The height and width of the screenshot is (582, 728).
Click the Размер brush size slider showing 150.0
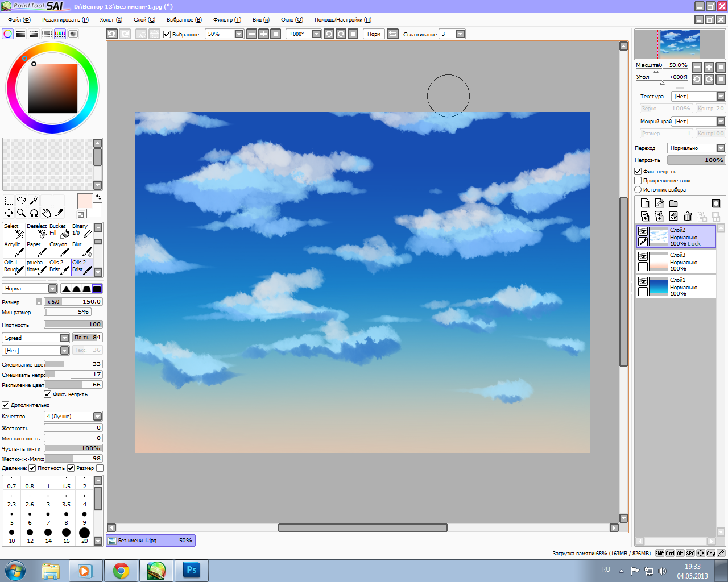pos(73,302)
